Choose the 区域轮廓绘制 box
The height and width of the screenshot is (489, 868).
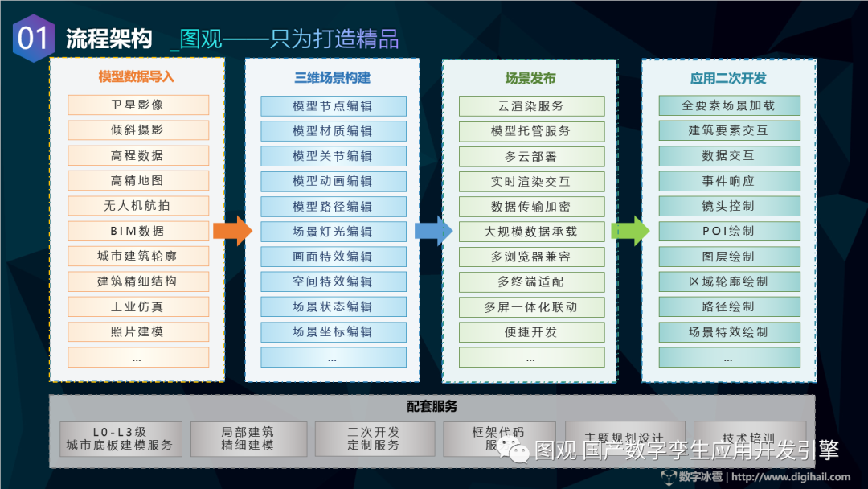click(729, 281)
